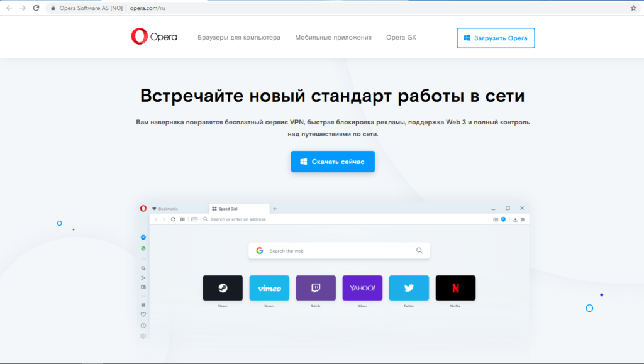Open the Opera GX menu item

(401, 37)
